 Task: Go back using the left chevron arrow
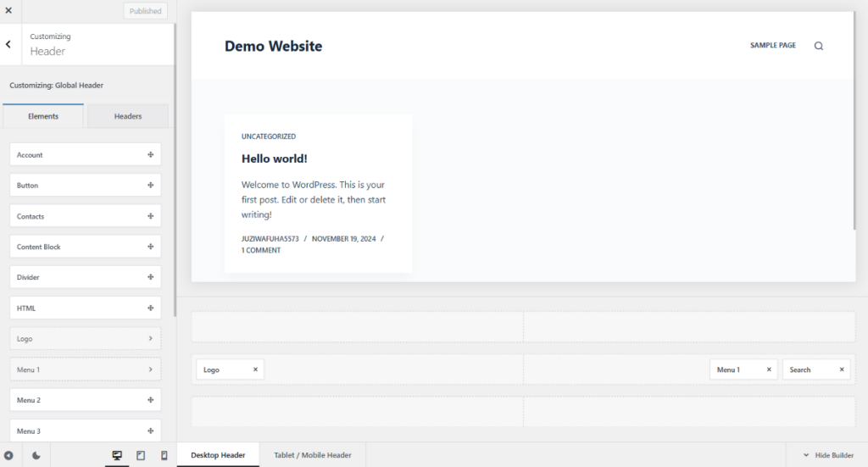point(8,44)
